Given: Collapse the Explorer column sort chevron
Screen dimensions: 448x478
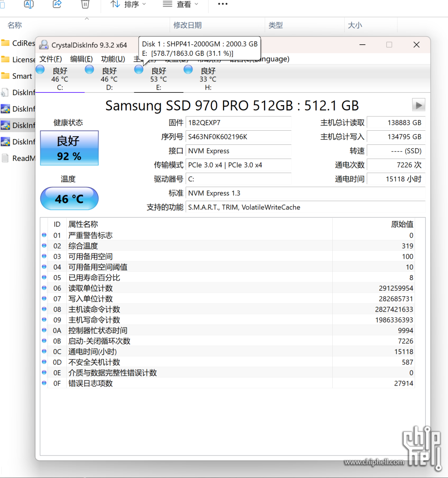Looking at the screenshot, I should pyautogui.click(x=87, y=19).
